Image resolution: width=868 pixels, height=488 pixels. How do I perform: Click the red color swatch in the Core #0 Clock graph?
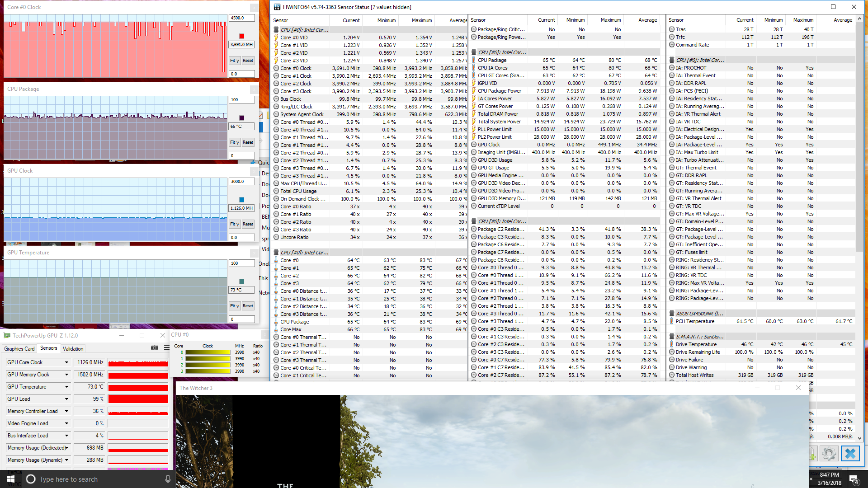click(241, 36)
